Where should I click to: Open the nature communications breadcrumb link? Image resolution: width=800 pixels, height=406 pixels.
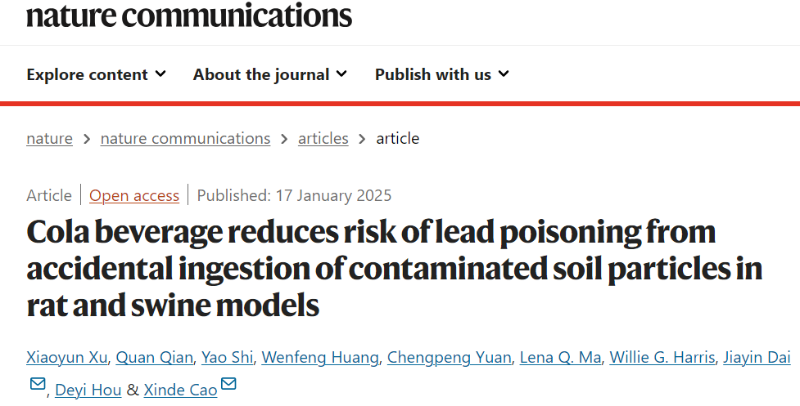185,138
